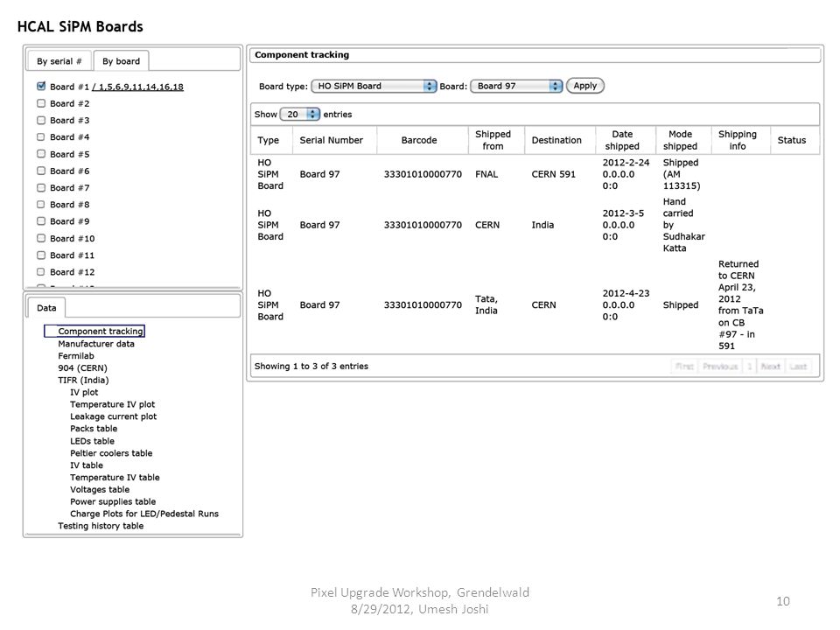840x630 pixels.
Task: Go to the Next page
Action: [x=770, y=367]
